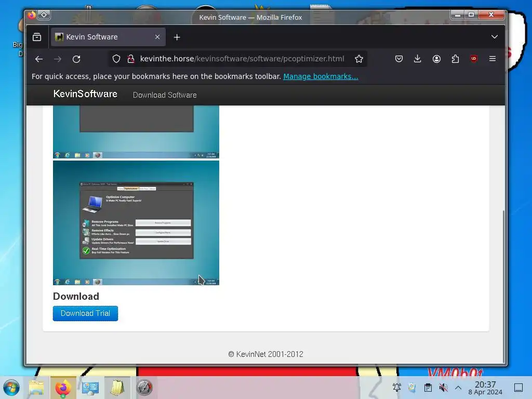This screenshot has height=399, width=532.
Task: Click the KevinNet 2001-2012 copyright text
Action: pyautogui.click(x=265, y=354)
